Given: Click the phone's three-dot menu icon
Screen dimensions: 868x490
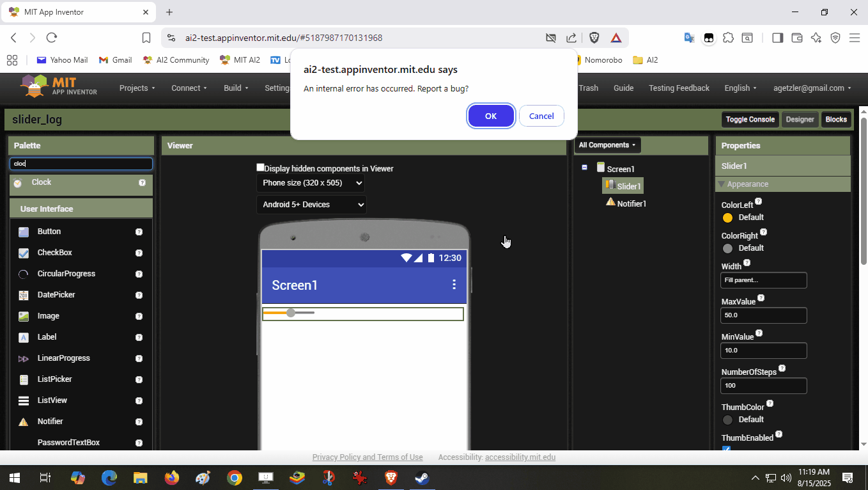Looking at the screenshot, I should click(x=454, y=285).
